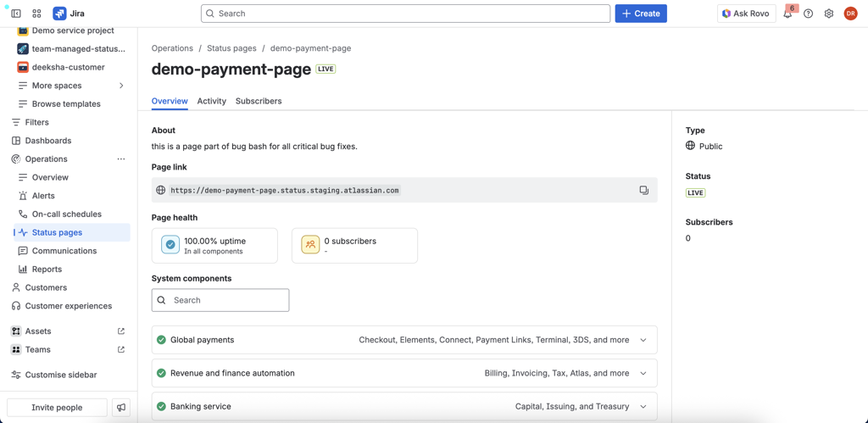The image size is (868, 423).
Task: Click the 100.00% uptime card
Action: click(x=214, y=245)
